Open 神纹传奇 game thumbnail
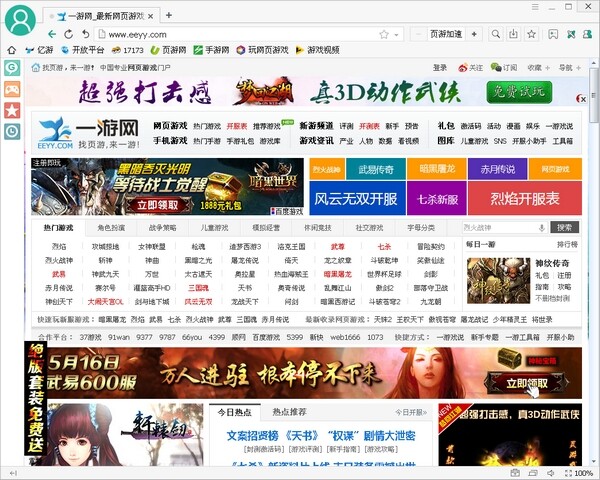 click(x=498, y=281)
